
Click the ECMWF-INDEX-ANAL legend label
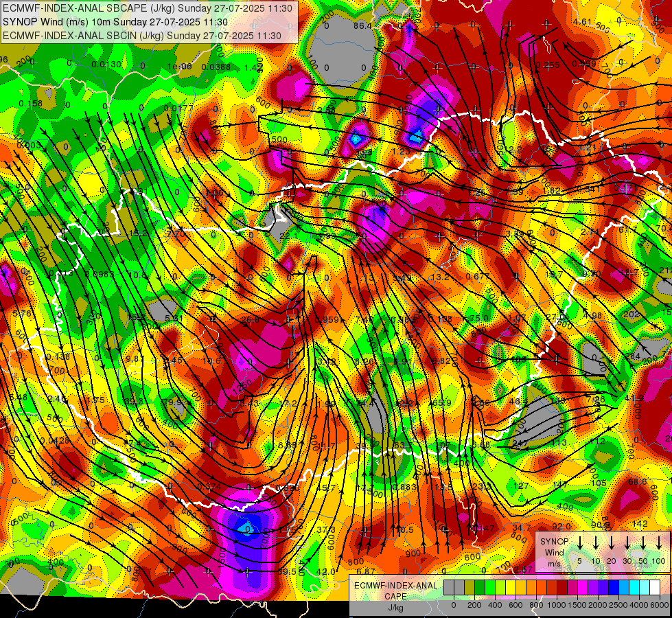pos(395,586)
